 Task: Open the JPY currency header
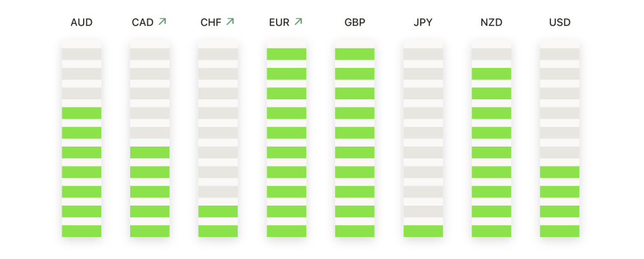[x=423, y=23]
